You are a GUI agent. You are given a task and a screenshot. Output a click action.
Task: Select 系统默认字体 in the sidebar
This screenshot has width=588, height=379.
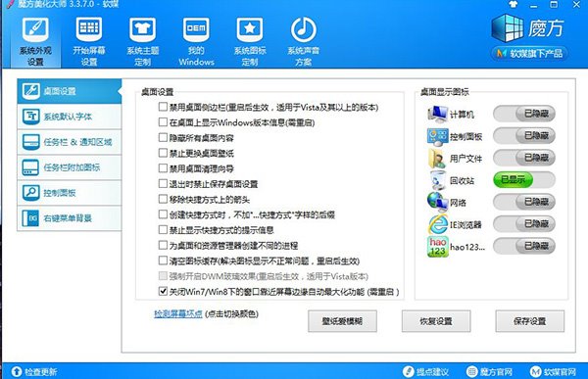(x=70, y=117)
